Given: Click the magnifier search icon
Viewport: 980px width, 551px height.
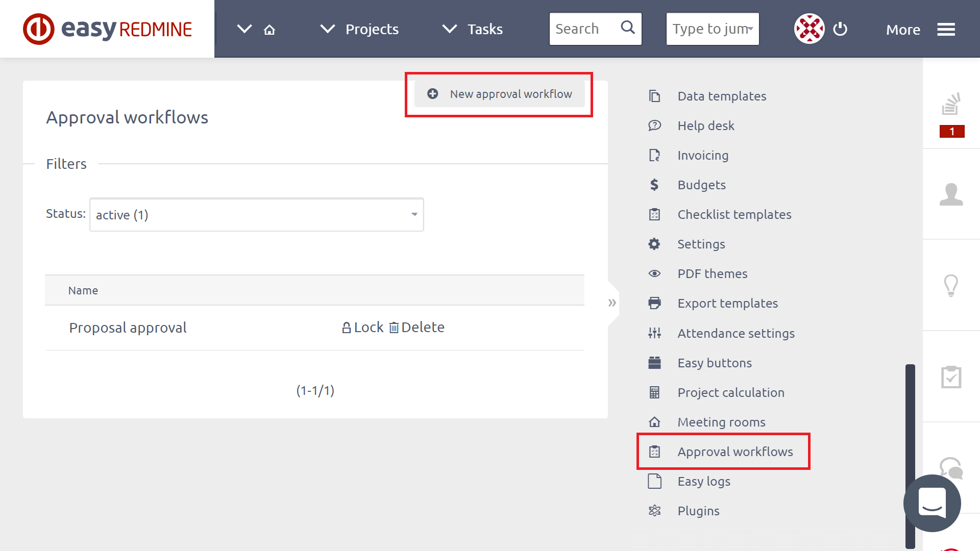Looking at the screenshot, I should 628,28.
